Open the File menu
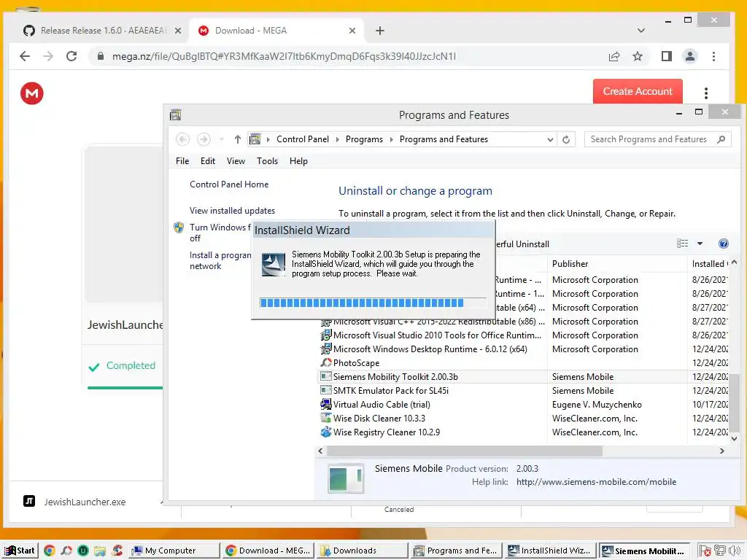 [182, 161]
